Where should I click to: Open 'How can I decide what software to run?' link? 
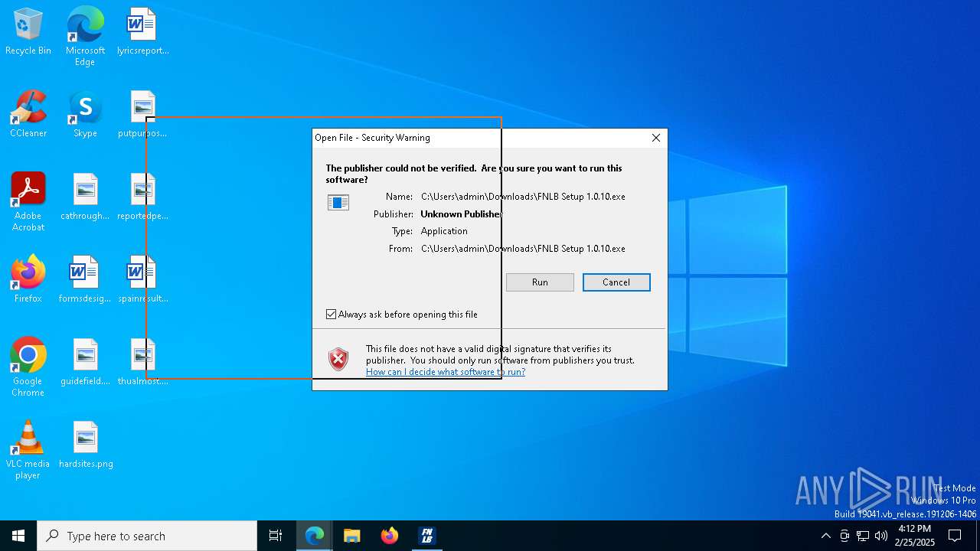pyautogui.click(x=446, y=372)
